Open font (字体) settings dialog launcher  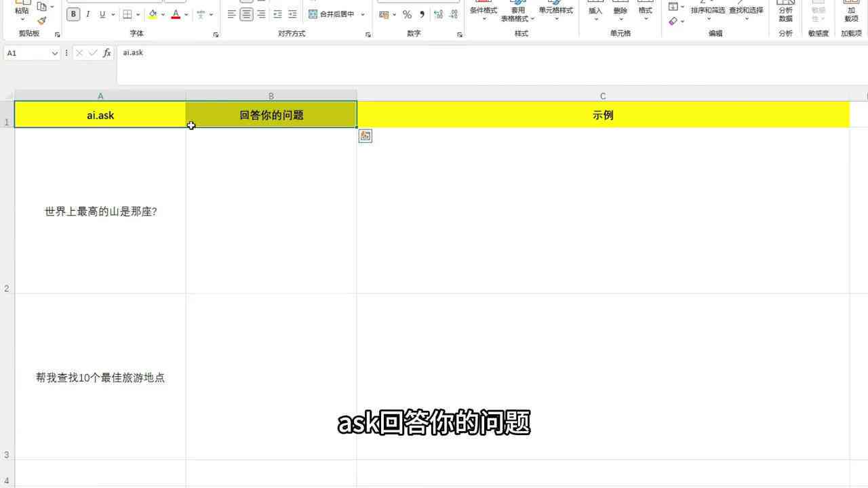(x=216, y=34)
